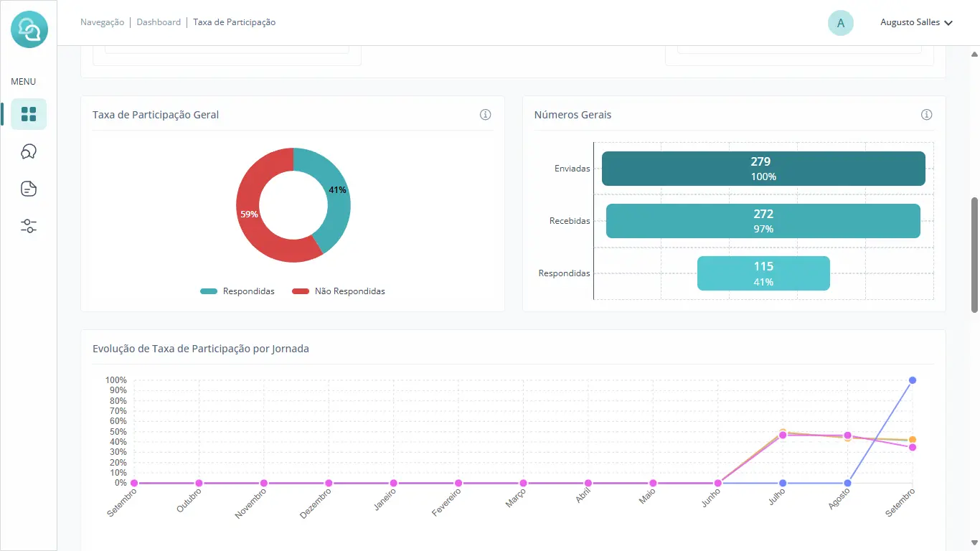Expand the Augusto Salles user menu
Image resolution: width=980 pixels, height=551 pixels.
tap(916, 23)
